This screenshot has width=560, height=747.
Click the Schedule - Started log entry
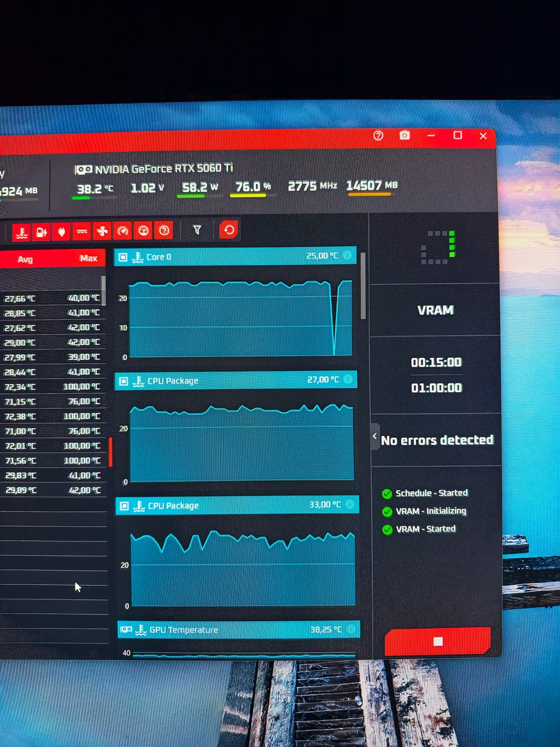(x=432, y=493)
